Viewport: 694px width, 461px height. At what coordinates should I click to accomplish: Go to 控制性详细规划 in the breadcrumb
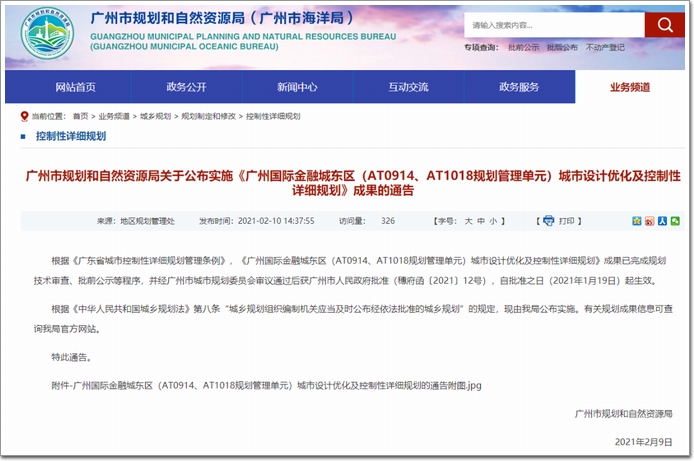coord(273,116)
